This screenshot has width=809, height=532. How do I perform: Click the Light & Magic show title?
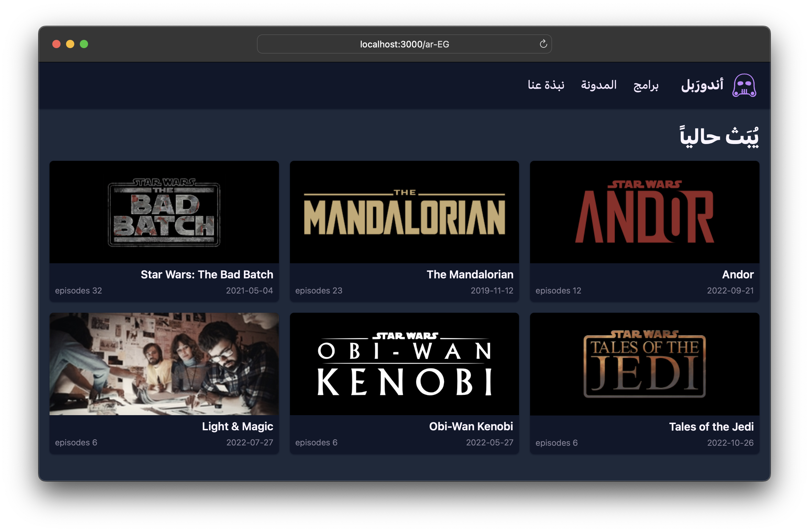coord(238,426)
